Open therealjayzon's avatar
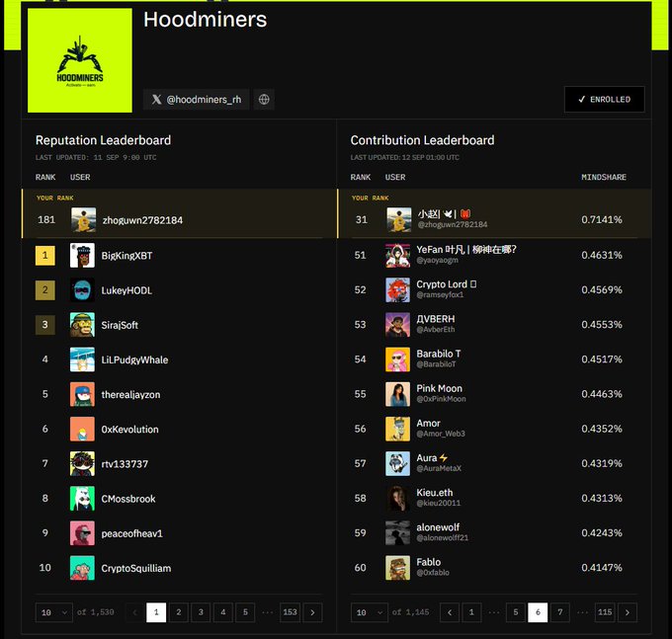The image size is (672, 639). click(x=82, y=394)
